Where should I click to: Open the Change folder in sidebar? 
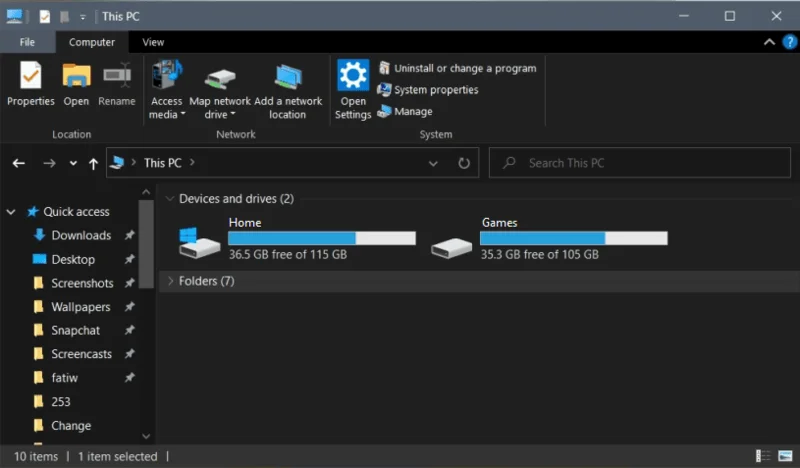pos(71,425)
